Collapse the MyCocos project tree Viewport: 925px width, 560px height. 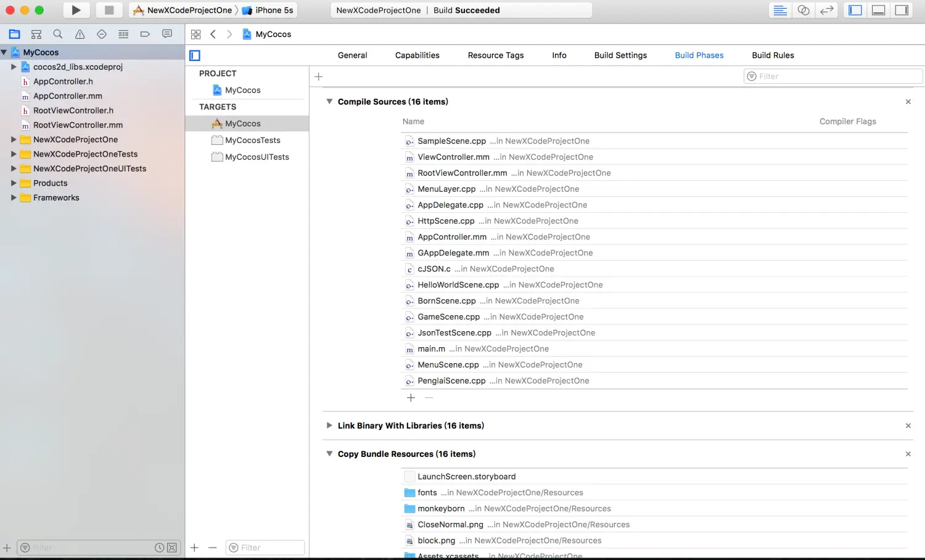point(4,52)
